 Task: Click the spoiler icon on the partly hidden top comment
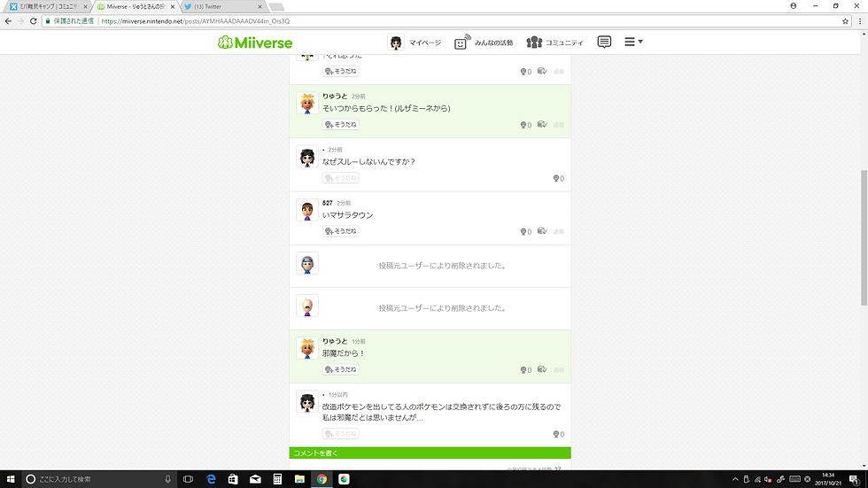pyautogui.click(x=542, y=72)
